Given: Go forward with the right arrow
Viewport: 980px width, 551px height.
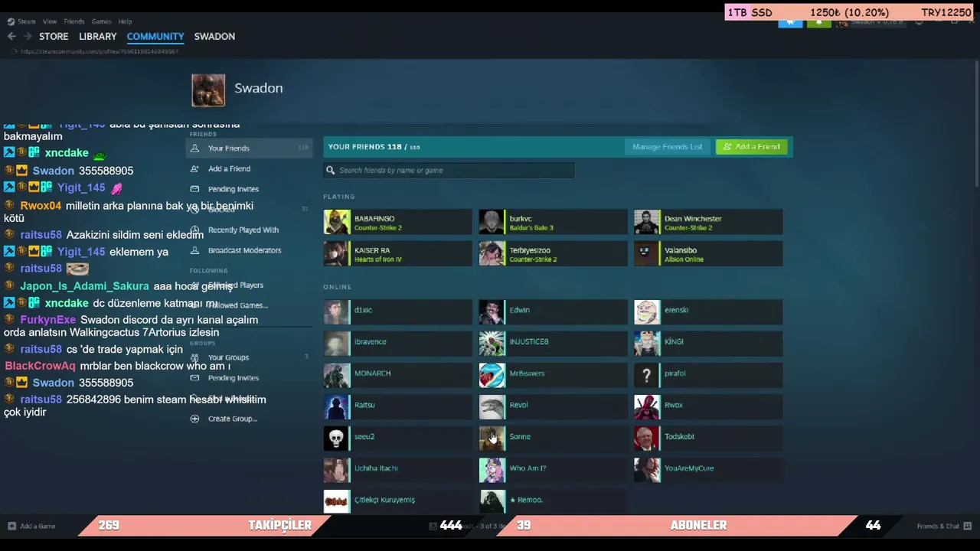Looking at the screenshot, I should [28, 36].
